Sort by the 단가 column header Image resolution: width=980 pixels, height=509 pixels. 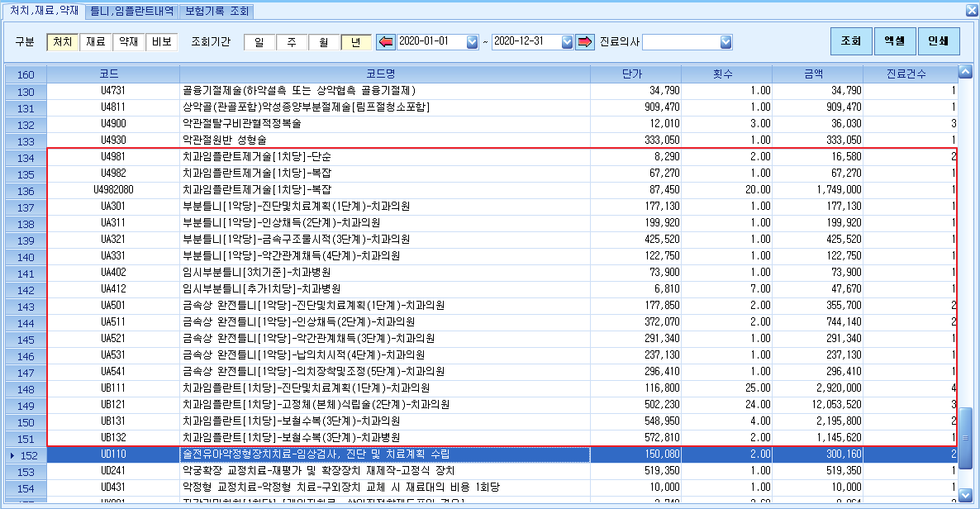[x=635, y=74]
